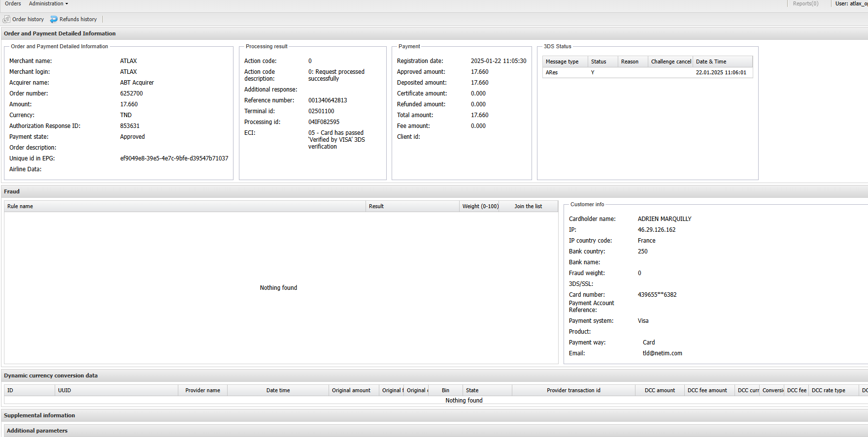Sort DCC table by Provider name
Screen dimensions: 868x437
tap(202, 390)
